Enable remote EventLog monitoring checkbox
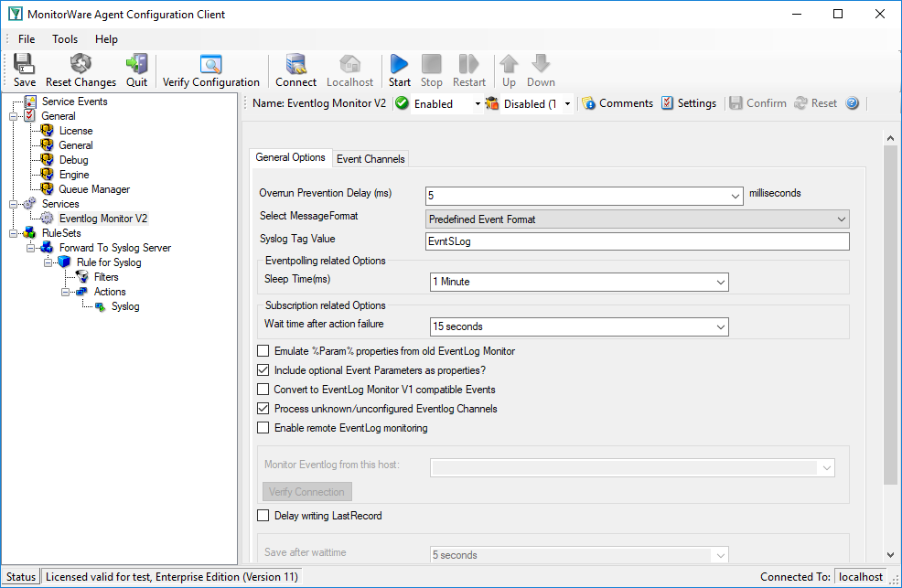 point(263,428)
